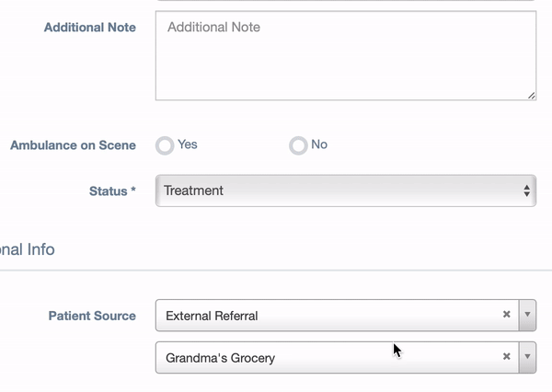This screenshot has height=392, width=552.
Task: Clear the Grandma's Grocery selection with the x icon
Action: click(x=506, y=356)
